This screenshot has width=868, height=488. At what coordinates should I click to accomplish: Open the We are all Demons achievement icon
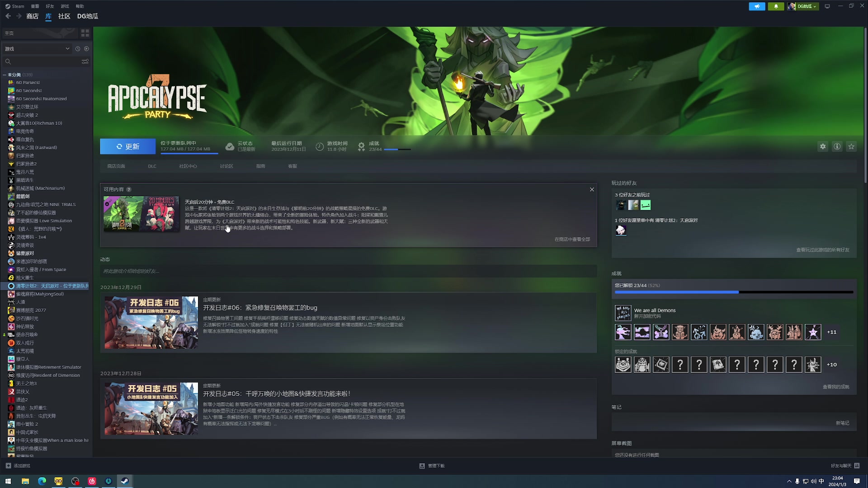(623, 313)
